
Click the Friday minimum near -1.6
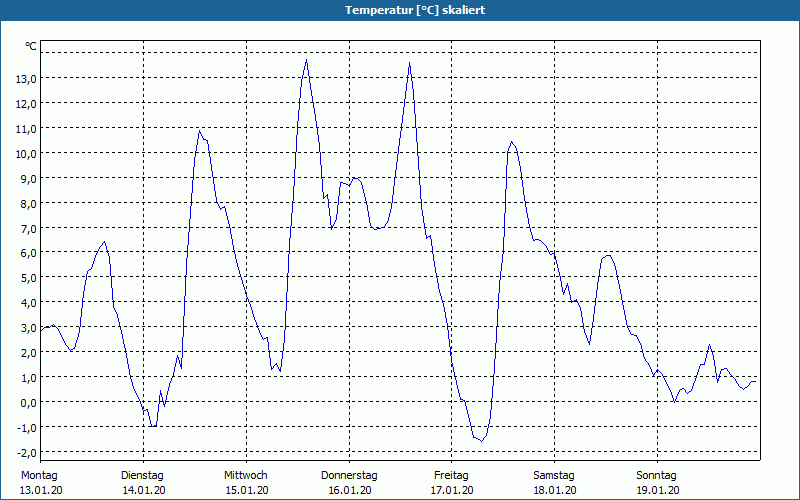coord(481,441)
